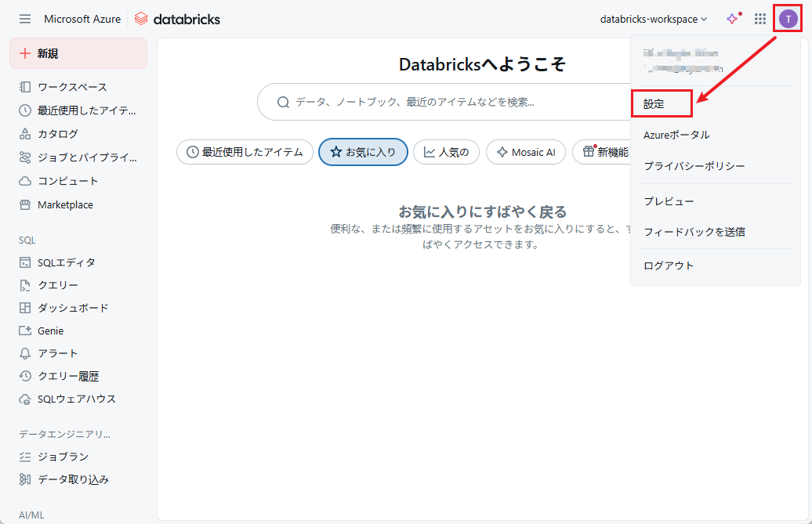812x524 pixels.
Task: Open the Databricks AI assistant sparkle icon
Action: click(732, 19)
